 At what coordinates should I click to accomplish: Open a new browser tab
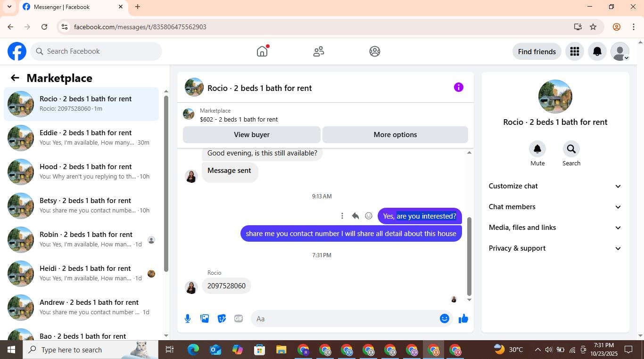(x=138, y=7)
